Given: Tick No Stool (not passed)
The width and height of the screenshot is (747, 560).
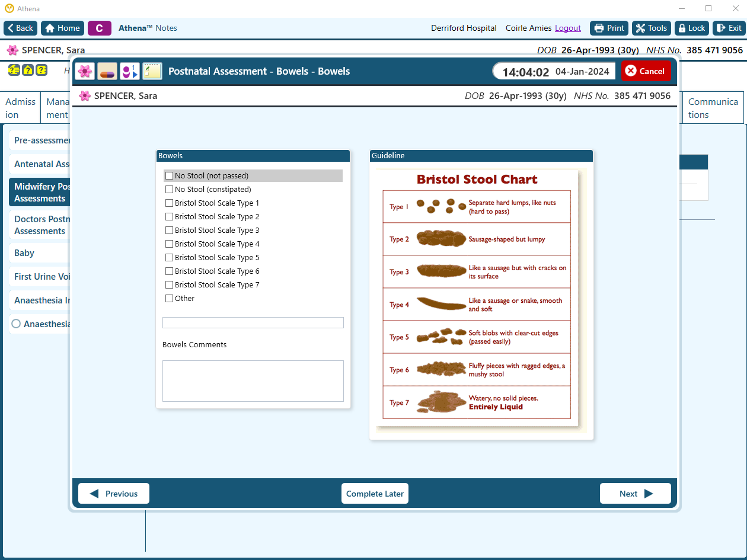Looking at the screenshot, I should tap(170, 176).
